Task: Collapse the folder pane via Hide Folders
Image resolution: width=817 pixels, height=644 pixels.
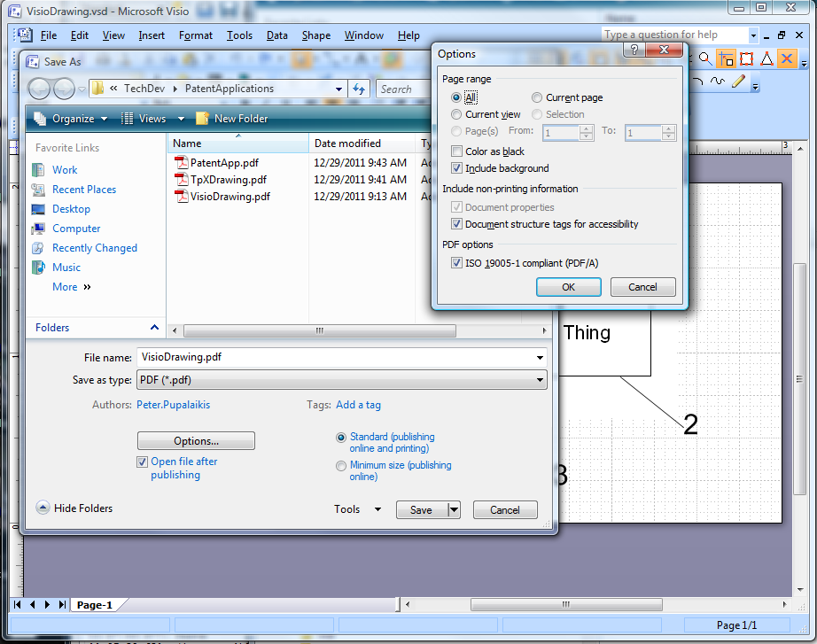Action: click(74, 508)
